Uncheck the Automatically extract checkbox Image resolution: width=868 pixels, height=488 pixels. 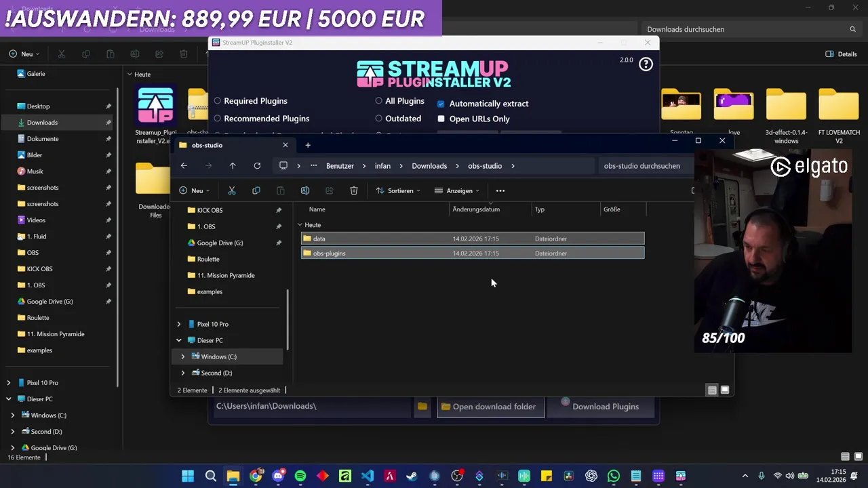pyautogui.click(x=441, y=104)
